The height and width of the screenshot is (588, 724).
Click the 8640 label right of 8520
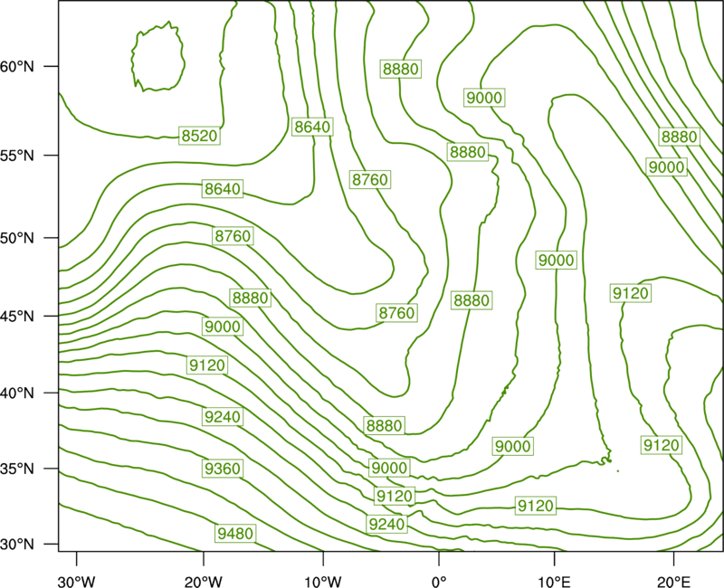[x=312, y=127]
